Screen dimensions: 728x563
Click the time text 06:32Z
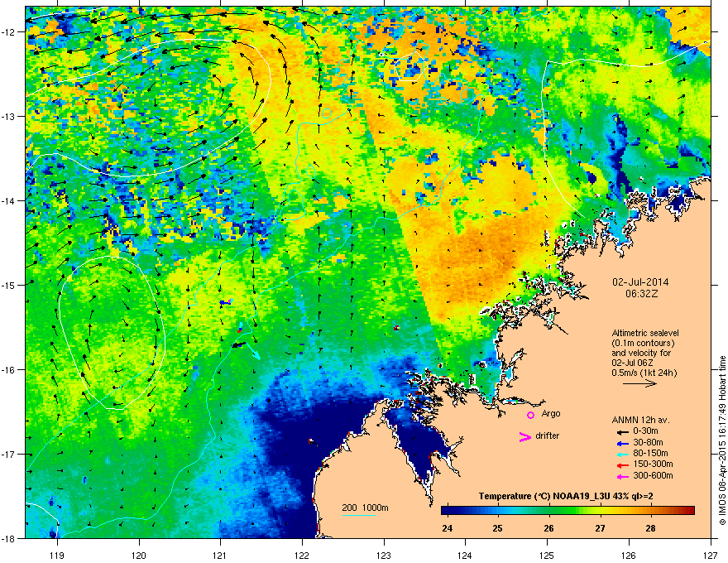(x=641, y=294)
